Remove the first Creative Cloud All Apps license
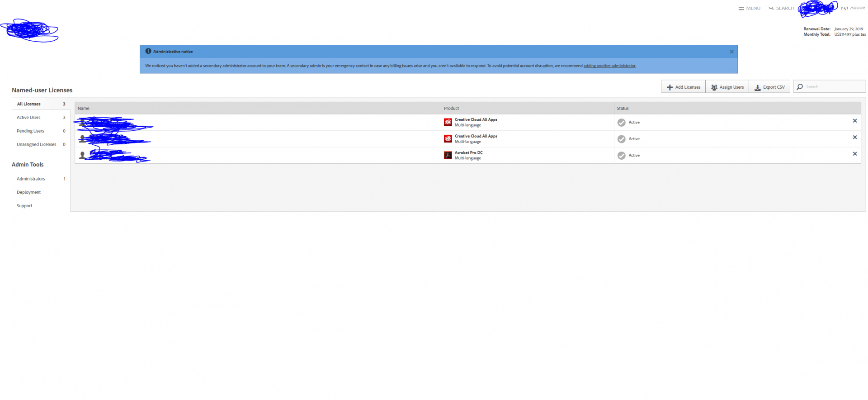 click(x=854, y=121)
